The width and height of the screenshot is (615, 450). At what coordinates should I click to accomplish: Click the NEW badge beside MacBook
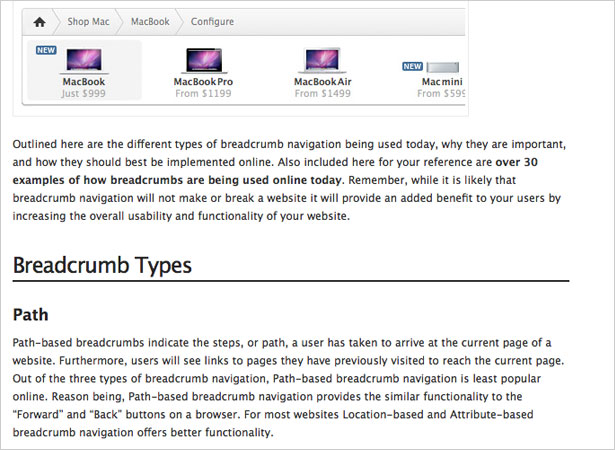46,50
